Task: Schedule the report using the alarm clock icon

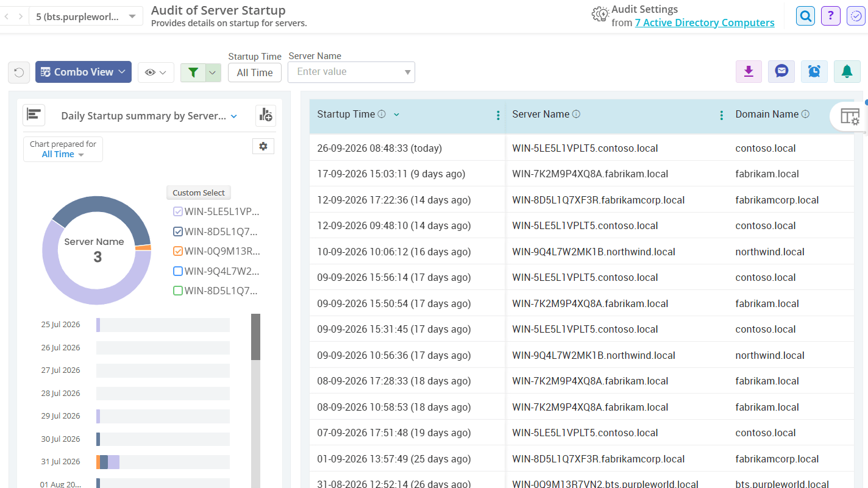Action: point(814,72)
